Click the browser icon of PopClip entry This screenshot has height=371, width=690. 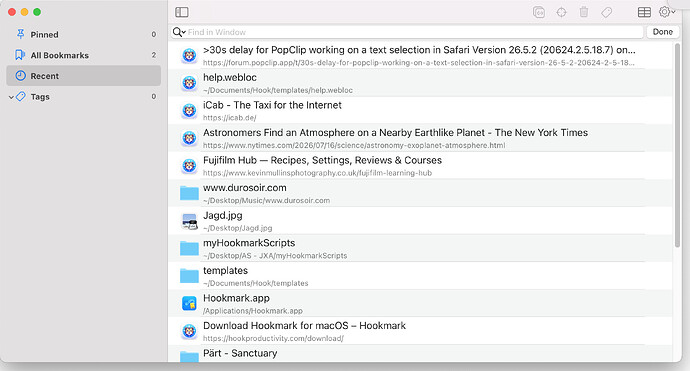click(189, 55)
